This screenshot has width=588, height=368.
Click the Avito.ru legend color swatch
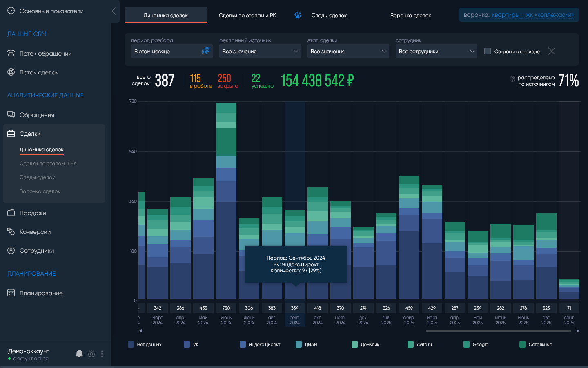[x=410, y=344]
